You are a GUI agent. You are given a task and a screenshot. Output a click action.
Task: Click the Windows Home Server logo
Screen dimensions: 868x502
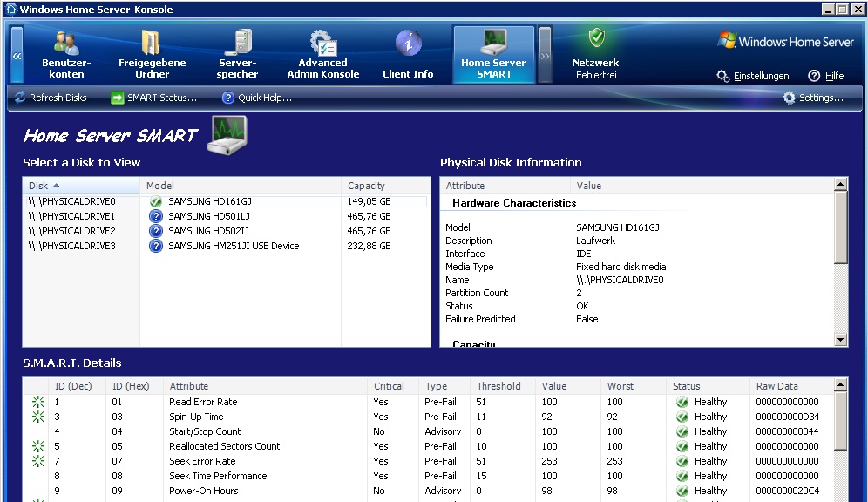click(785, 42)
